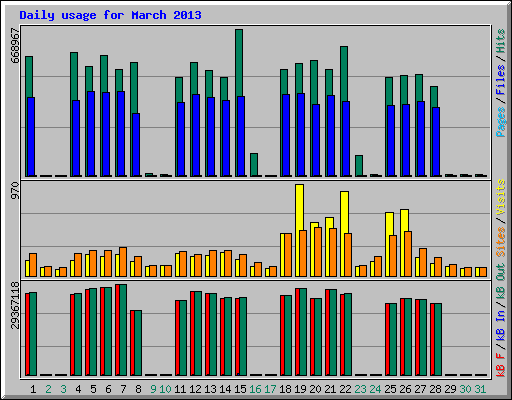This screenshot has height=400, width=512.
Task: Click the short green Hits bar for day 23
Action: point(359,165)
